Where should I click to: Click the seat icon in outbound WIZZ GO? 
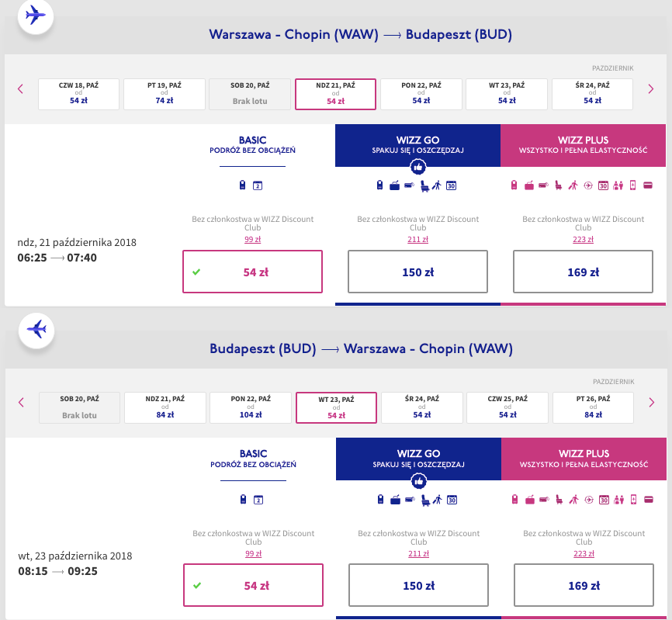click(424, 185)
